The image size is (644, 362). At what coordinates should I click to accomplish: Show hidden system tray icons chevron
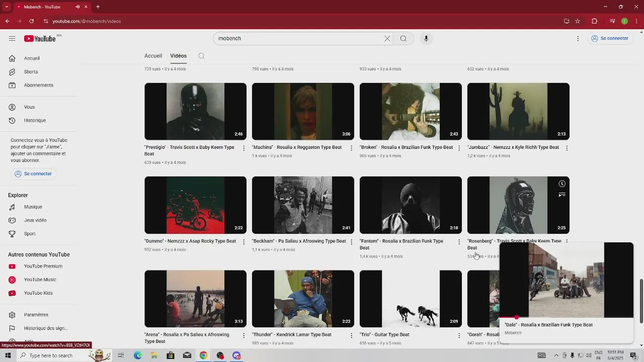[556, 355]
